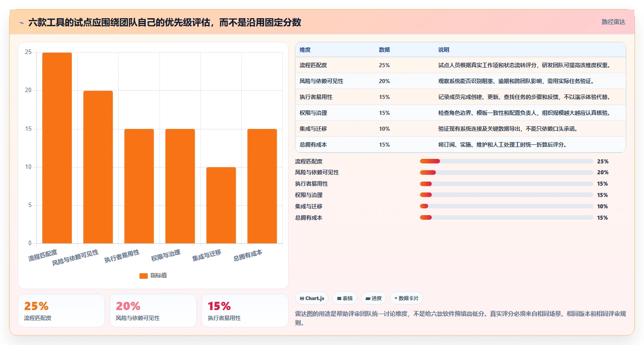Click the footer note starting 雷达图的用途
Viewport: 644px width, 345px height.
(460, 318)
